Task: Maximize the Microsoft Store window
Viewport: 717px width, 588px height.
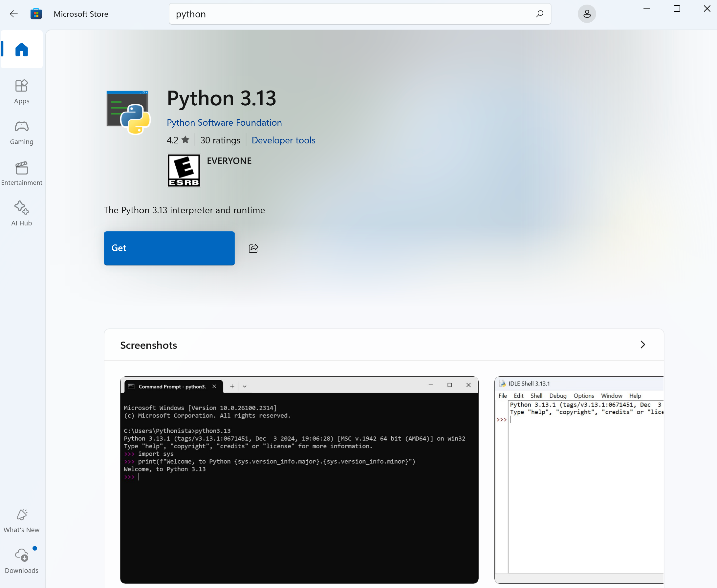Action: [x=677, y=9]
